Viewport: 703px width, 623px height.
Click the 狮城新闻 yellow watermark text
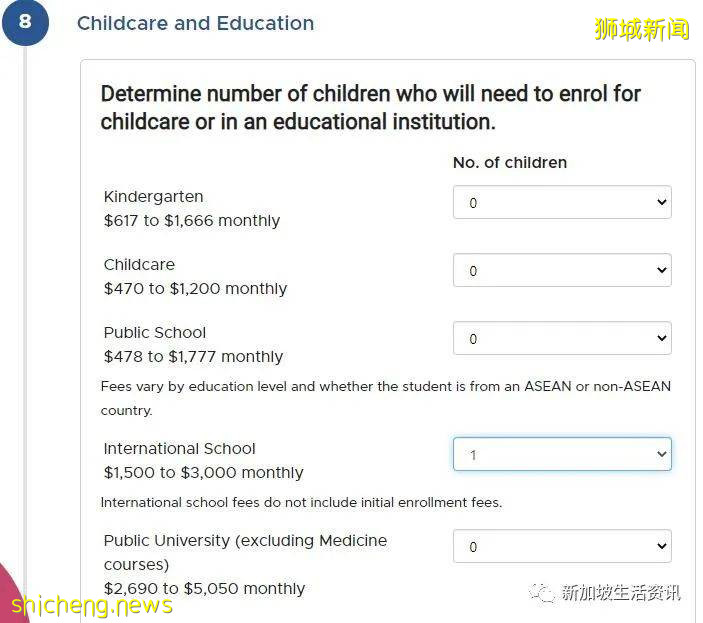pyautogui.click(x=641, y=30)
